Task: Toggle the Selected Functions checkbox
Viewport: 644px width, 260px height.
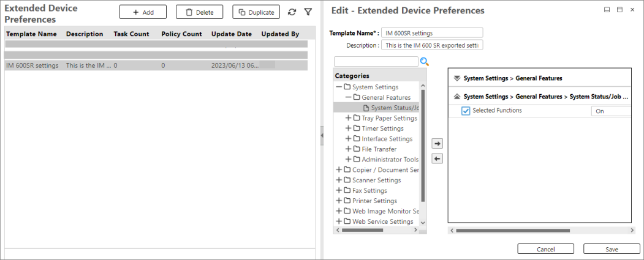Action: (466, 111)
